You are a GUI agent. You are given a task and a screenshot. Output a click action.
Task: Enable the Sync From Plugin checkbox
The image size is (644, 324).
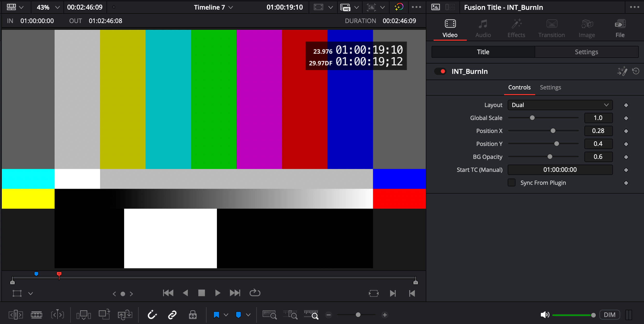pos(512,182)
